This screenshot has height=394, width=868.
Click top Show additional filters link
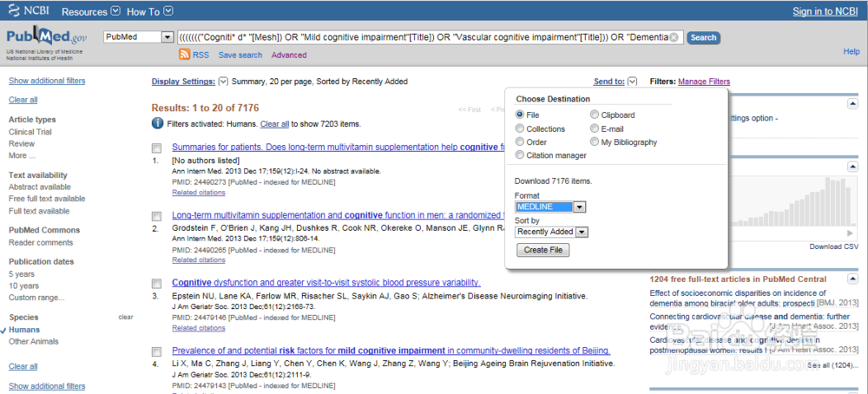[47, 81]
